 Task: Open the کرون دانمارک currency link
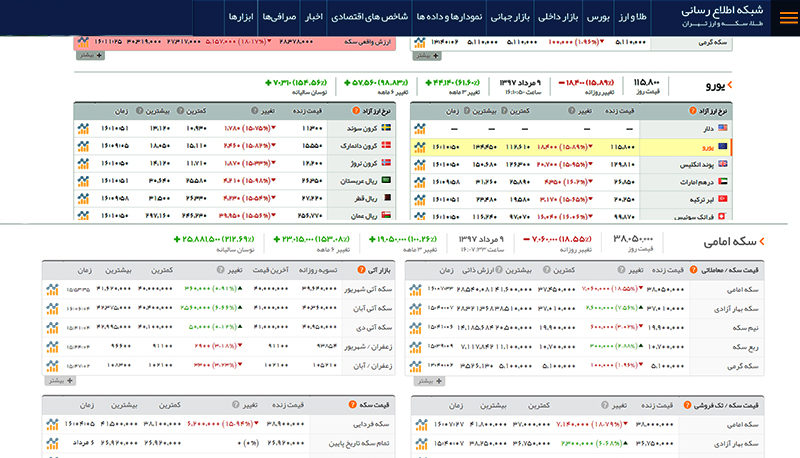(359, 146)
